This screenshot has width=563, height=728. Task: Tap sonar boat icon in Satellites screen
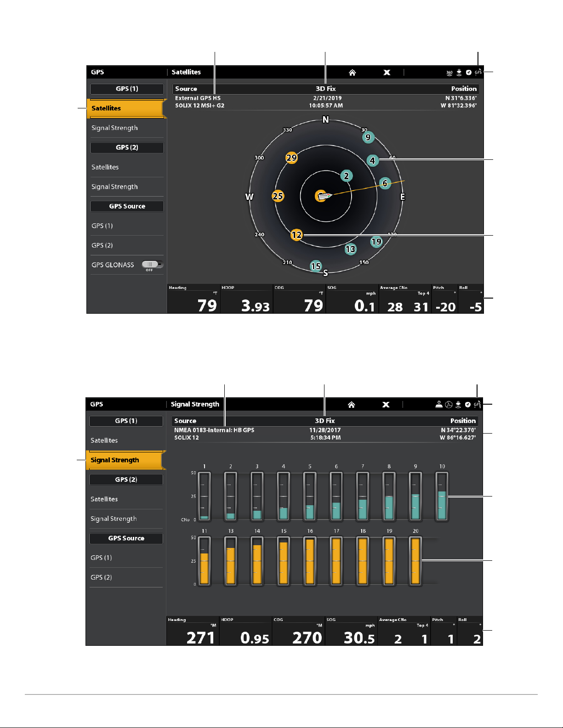(x=459, y=73)
